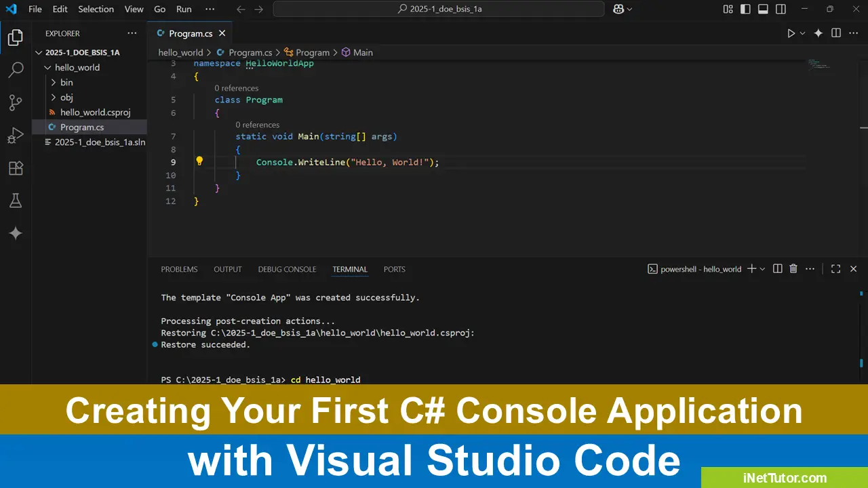868x488 pixels.
Task: Toggle the bottom panel layout button
Action: pos(764,9)
